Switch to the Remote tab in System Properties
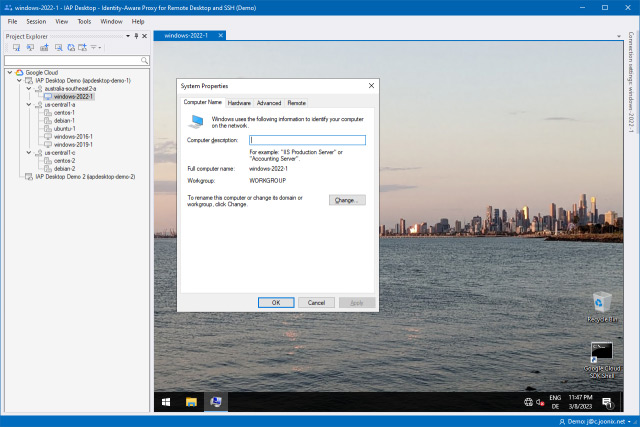Screen dimensions: 640x427 (x=296, y=103)
